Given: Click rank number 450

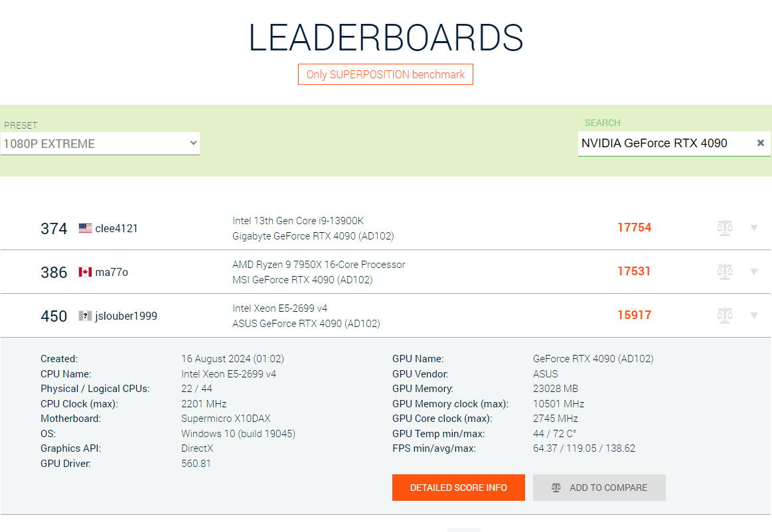Looking at the screenshot, I should pyautogui.click(x=54, y=316).
